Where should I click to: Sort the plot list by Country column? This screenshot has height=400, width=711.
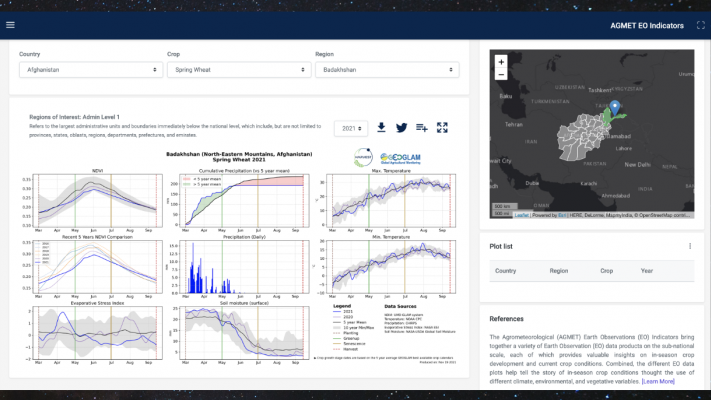[506, 270]
